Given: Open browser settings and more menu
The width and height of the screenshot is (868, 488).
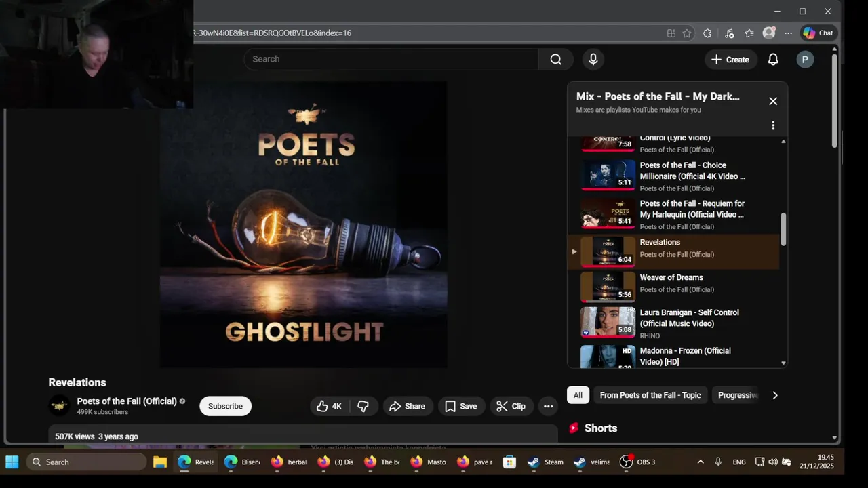Looking at the screenshot, I should tap(788, 33).
